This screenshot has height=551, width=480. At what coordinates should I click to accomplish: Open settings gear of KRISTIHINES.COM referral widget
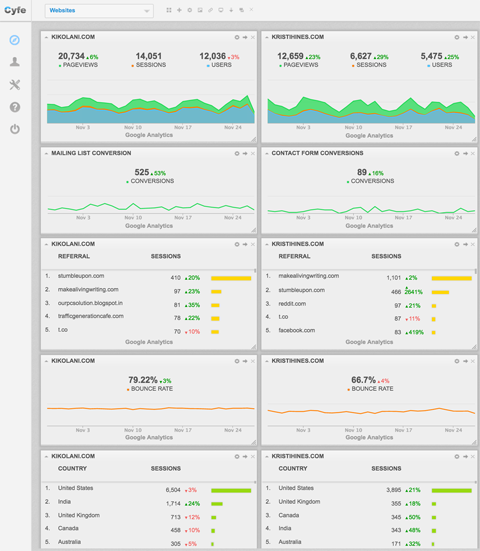click(x=457, y=244)
